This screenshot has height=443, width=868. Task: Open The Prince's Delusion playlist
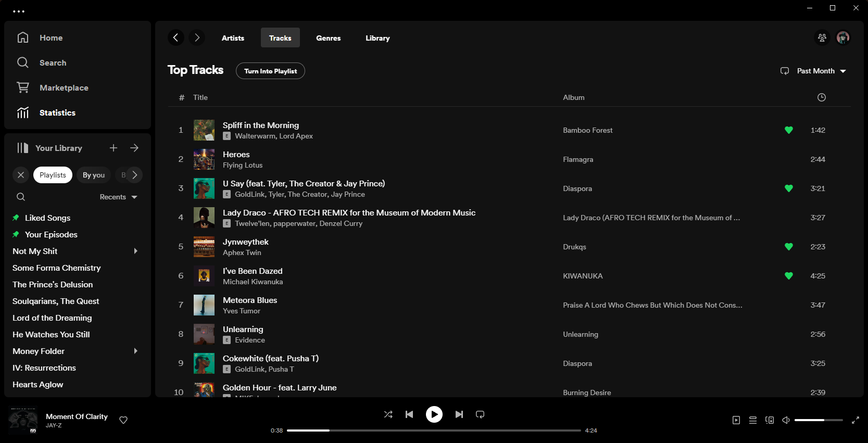53,284
